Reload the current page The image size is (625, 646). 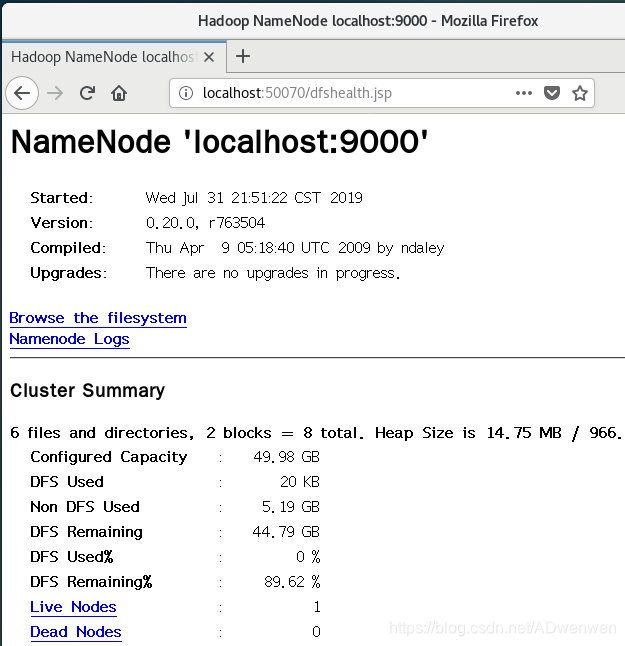pos(87,94)
